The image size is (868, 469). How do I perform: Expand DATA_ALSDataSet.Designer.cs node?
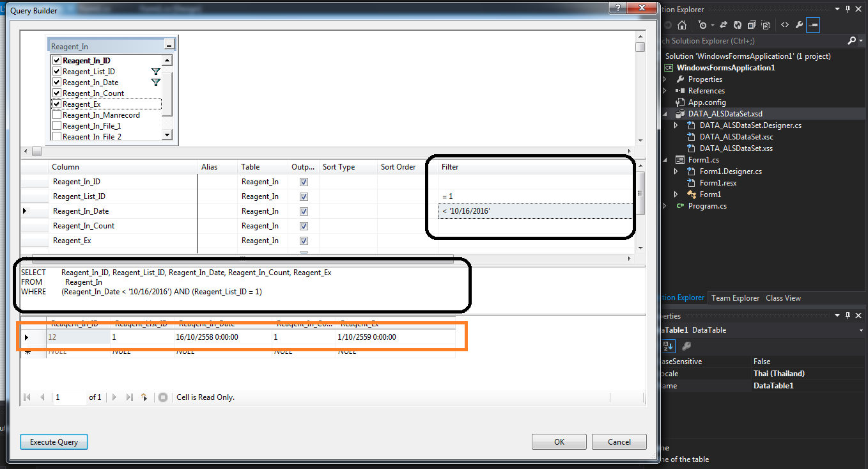[676, 125]
